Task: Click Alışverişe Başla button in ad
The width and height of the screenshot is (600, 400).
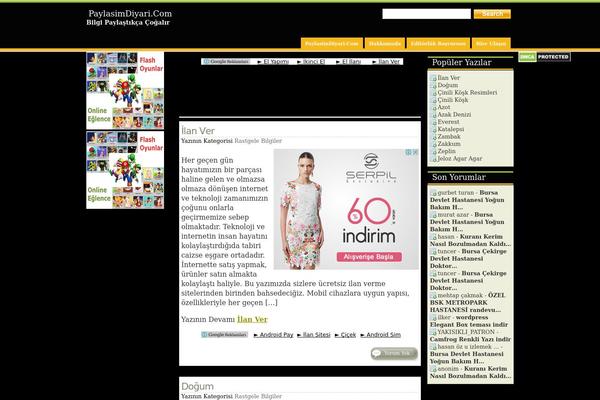Action: pos(369,257)
